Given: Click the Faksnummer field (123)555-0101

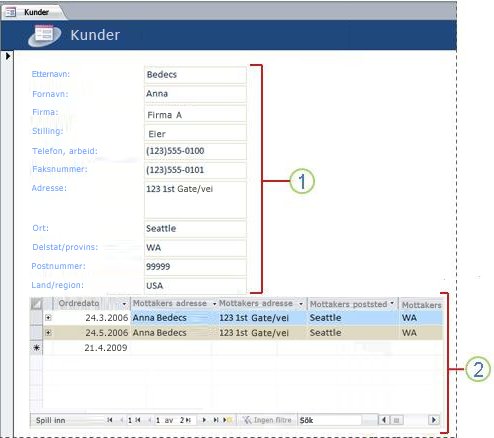Looking at the screenshot, I should coord(195,170).
